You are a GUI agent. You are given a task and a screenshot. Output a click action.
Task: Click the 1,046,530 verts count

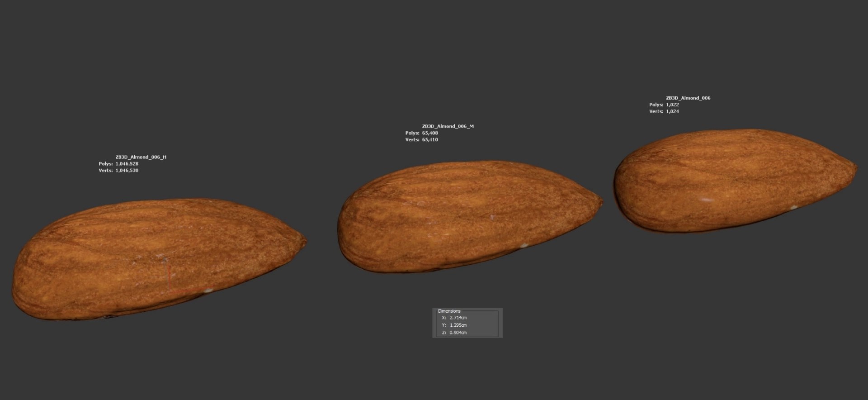click(127, 171)
